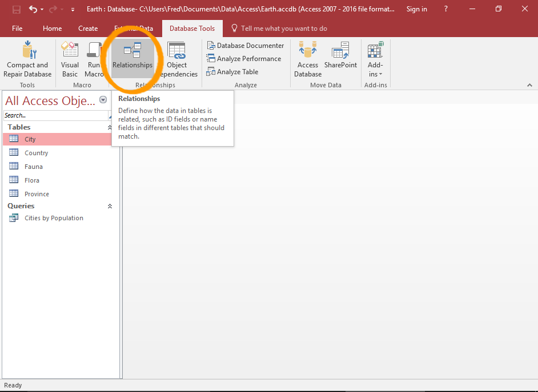Open the Relationships window

133,59
